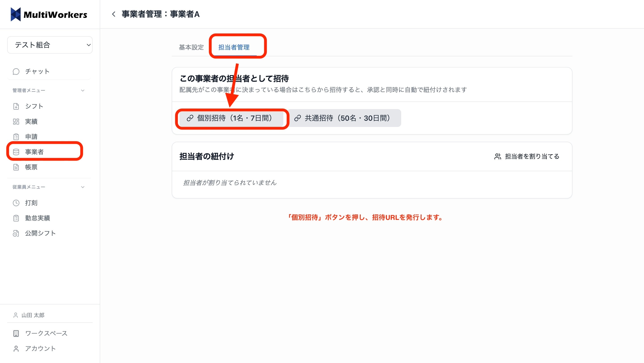Collapse the 管理者メニュー section
This screenshot has height=363, width=644.
[49, 91]
